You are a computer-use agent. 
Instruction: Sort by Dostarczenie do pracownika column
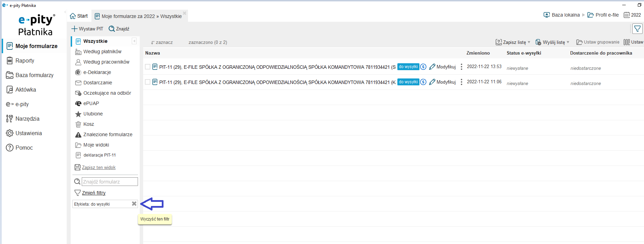coord(601,53)
